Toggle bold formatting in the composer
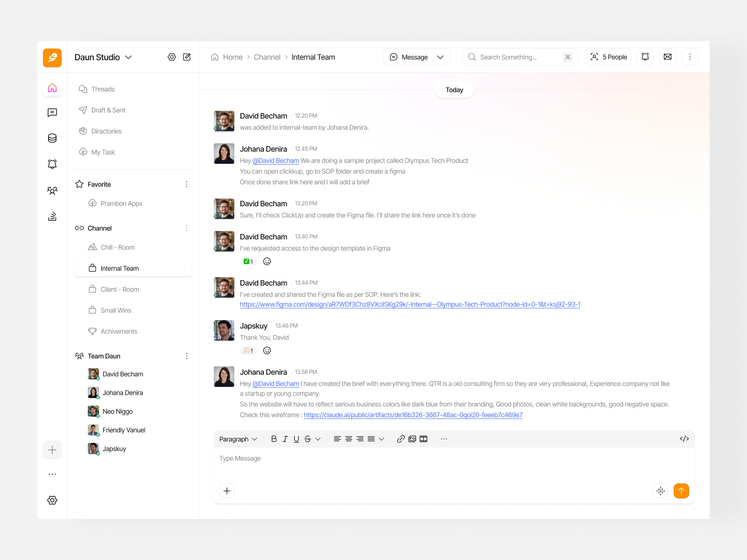Screen dimensions: 747x560 [274, 439]
